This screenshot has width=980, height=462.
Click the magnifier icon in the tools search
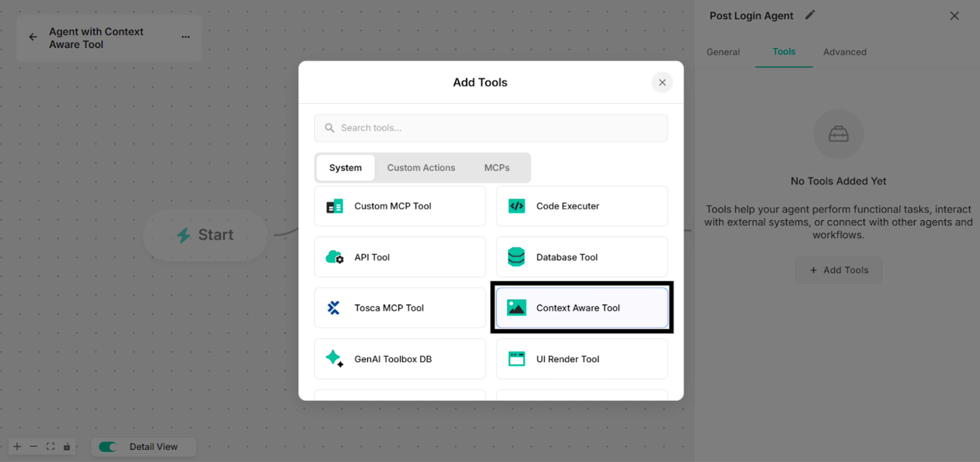coord(329,128)
